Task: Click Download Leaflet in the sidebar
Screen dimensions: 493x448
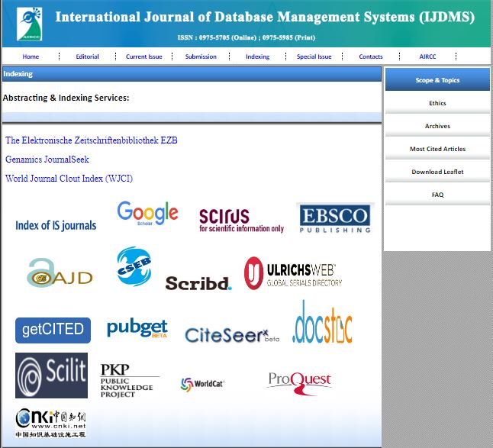Action: (437, 172)
